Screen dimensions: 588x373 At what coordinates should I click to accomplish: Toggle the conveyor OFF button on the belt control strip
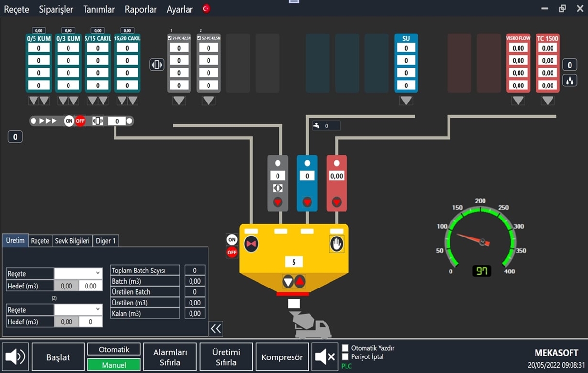80,121
